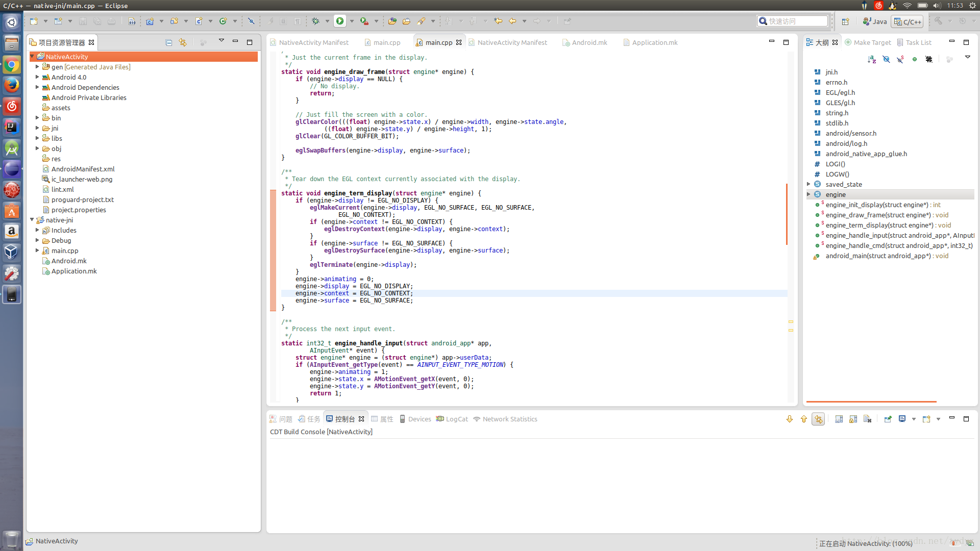Switch to the Java perspective

875,21
